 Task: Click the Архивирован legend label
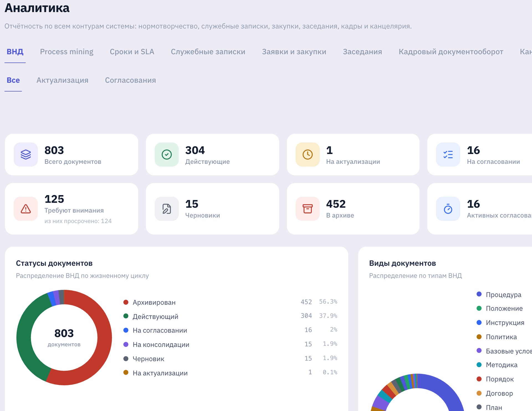pyautogui.click(x=154, y=303)
